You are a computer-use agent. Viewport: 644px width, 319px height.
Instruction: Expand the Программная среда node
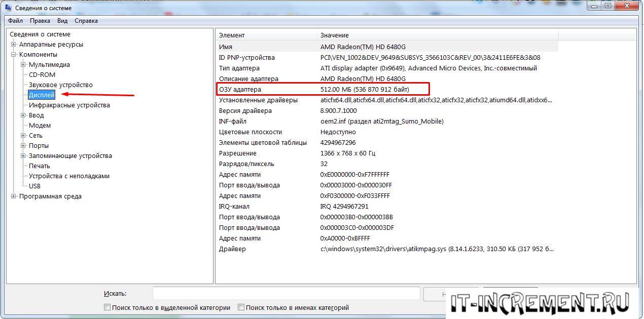point(14,196)
